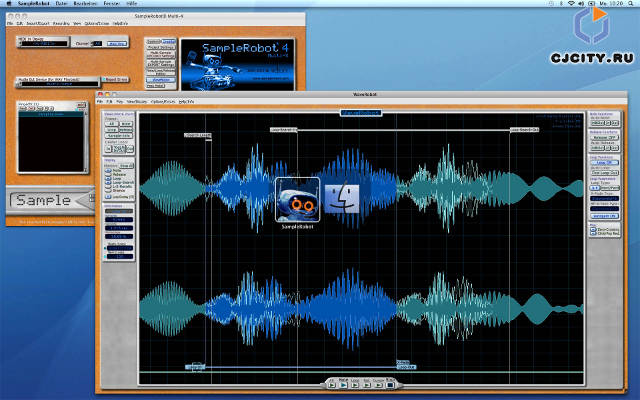Click the Project Settings button
The image size is (640, 400).
click(161, 47)
